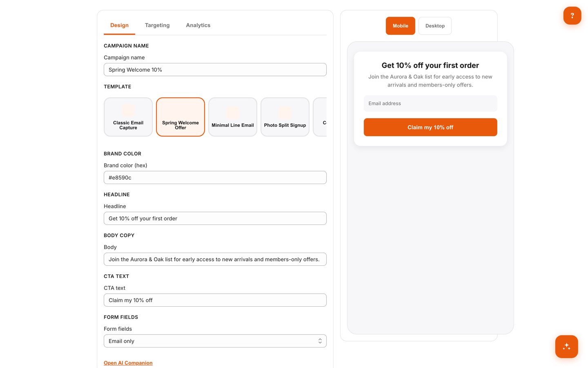Click the preview Email address field
Viewport: 588px width, 368px height.
coord(430,103)
